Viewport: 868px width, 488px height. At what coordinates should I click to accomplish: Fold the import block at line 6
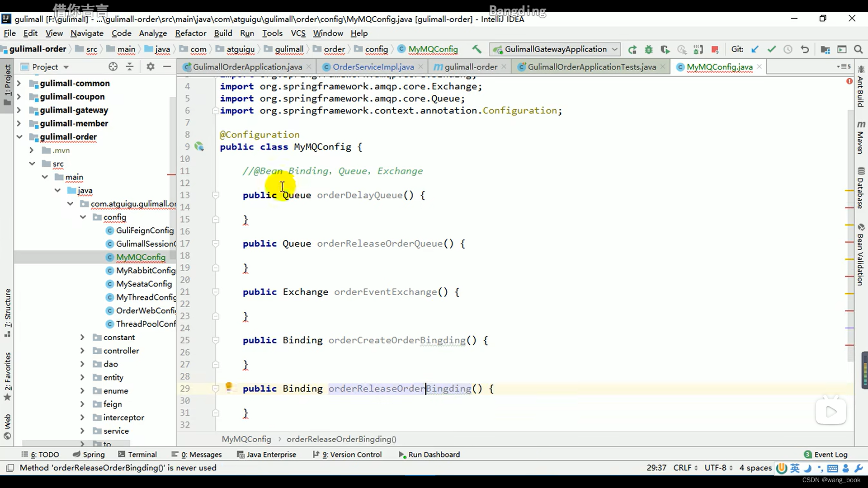pos(216,111)
